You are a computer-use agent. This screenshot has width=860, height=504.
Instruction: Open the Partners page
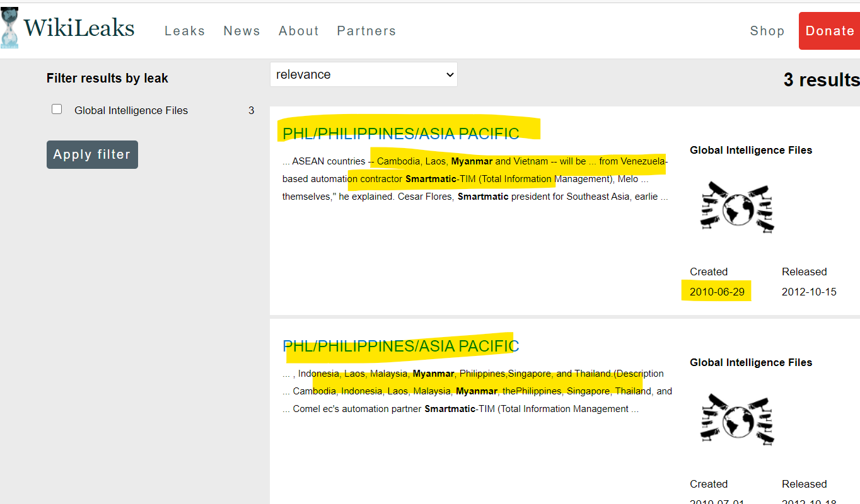tap(366, 31)
